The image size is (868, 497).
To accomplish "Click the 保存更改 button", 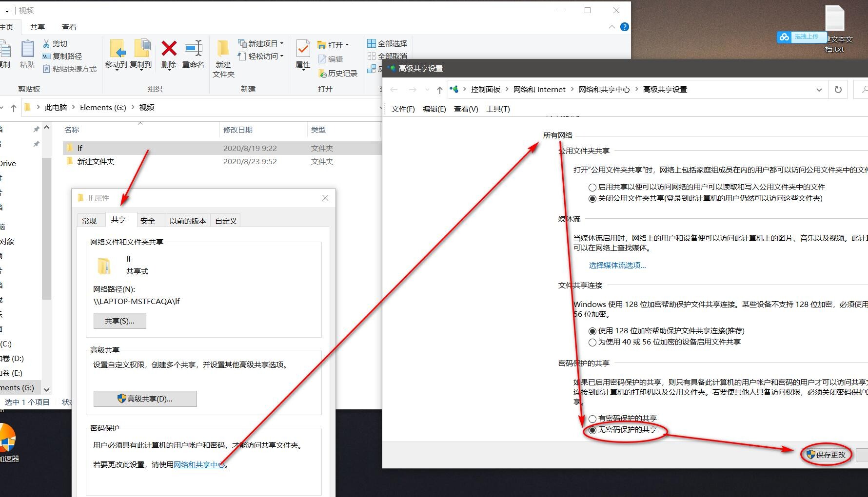I will 826,455.
